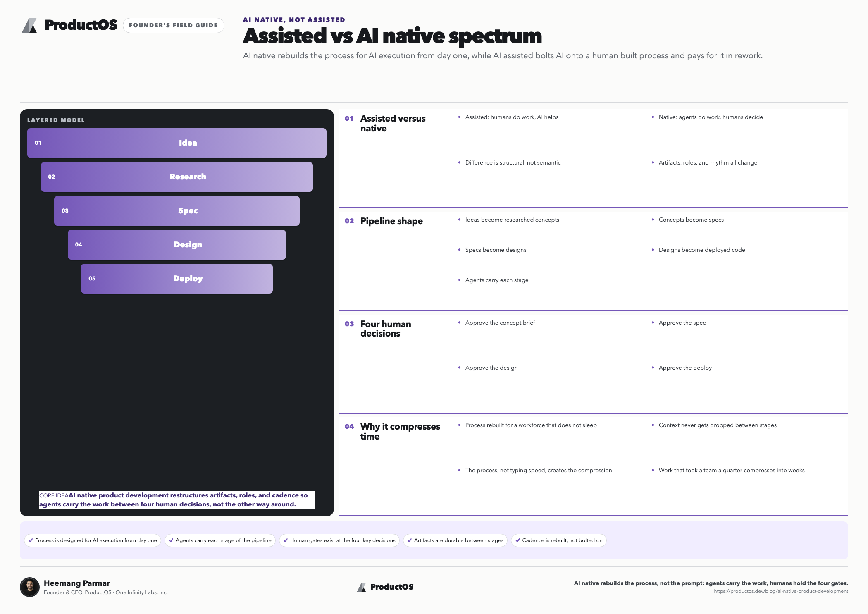Viewport: 868px width, 614px height.
Task: Click 'Approve the spec' bullet
Action: click(x=682, y=323)
